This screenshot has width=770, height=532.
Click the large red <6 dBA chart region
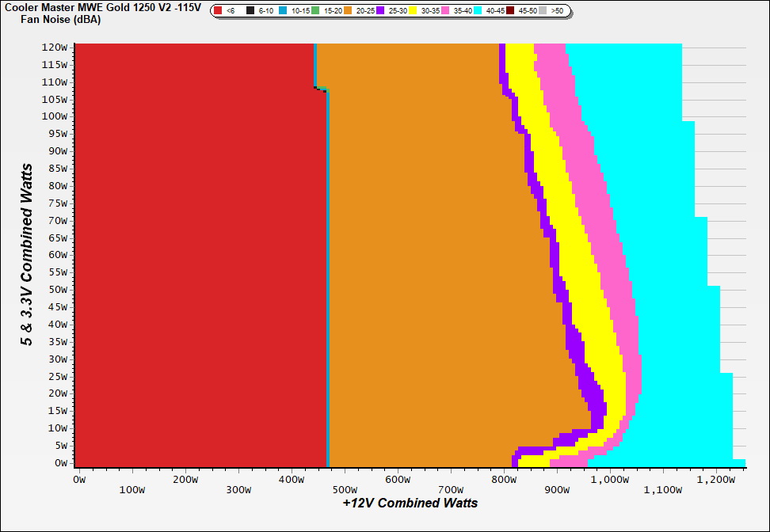[194, 253]
